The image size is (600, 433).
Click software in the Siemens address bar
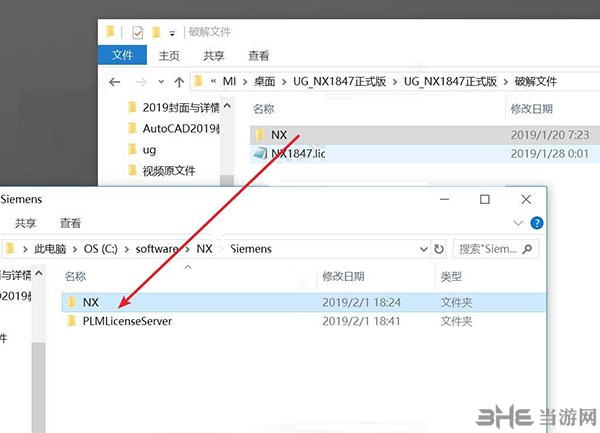(x=157, y=249)
